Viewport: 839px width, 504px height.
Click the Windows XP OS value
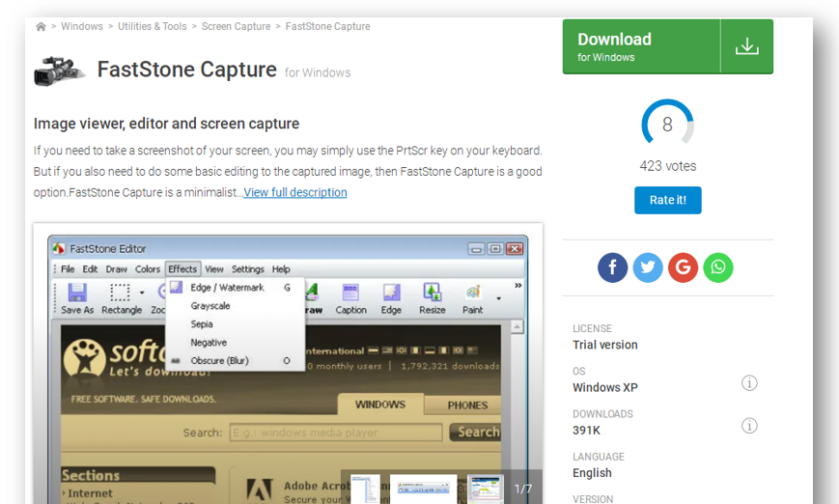[x=605, y=387]
